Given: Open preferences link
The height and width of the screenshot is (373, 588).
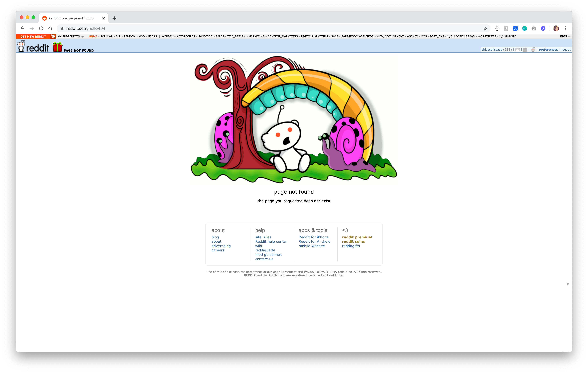Looking at the screenshot, I should click(x=548, y=49).
